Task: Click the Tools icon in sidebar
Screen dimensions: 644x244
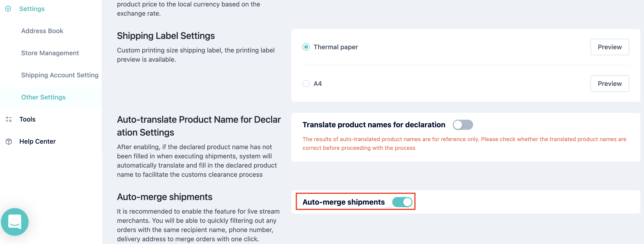Action: tap(9, 119)
